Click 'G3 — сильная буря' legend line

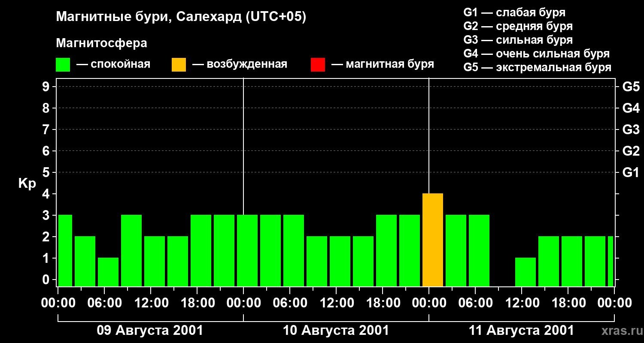(518, 40)
